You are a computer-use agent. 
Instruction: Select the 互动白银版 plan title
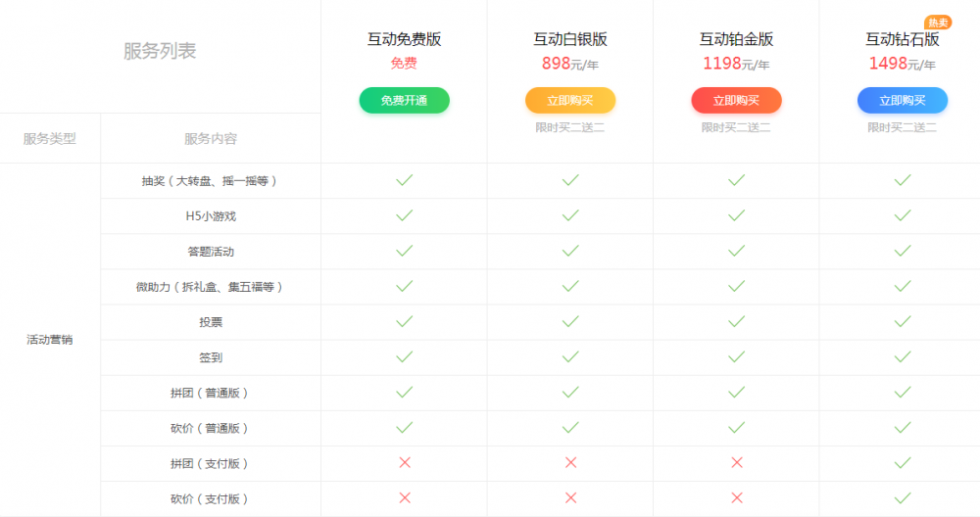[570, 40]
